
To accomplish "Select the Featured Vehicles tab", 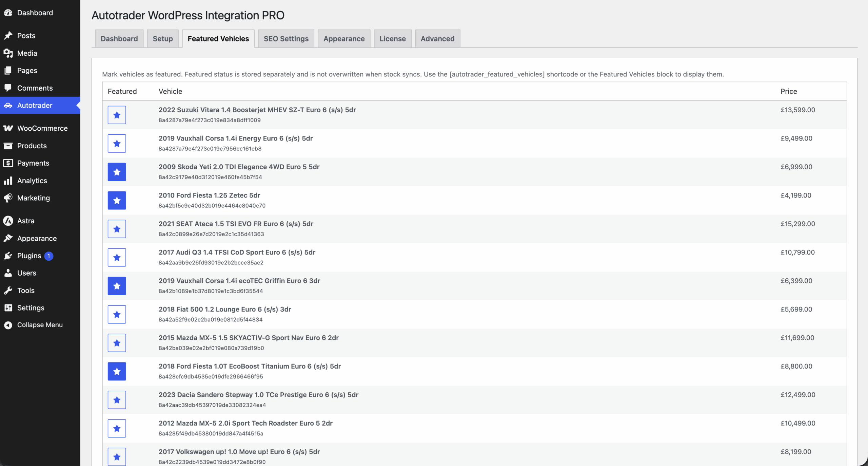I will (218, 39).
